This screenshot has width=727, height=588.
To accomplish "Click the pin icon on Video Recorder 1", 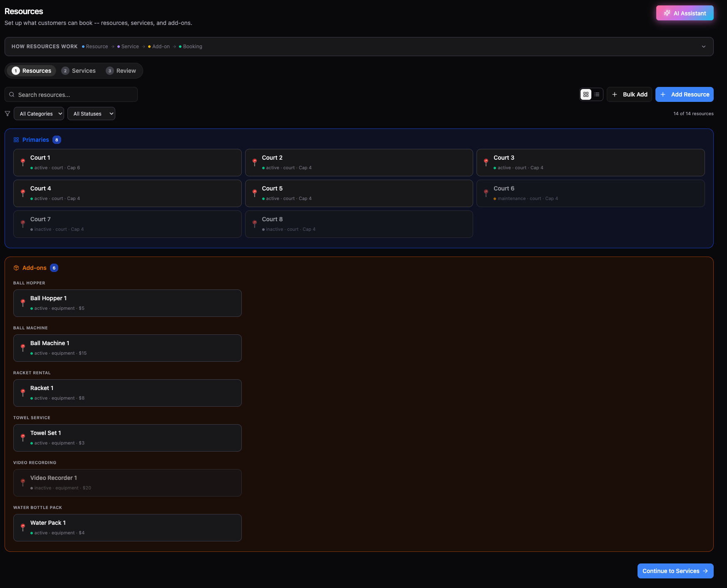I will tap(23, 482).
